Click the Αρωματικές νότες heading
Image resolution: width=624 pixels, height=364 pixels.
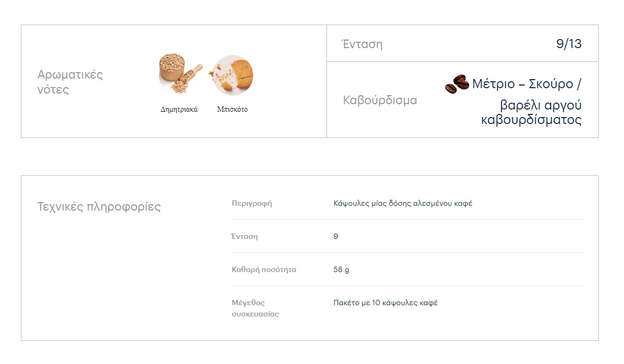click(70, 82)
